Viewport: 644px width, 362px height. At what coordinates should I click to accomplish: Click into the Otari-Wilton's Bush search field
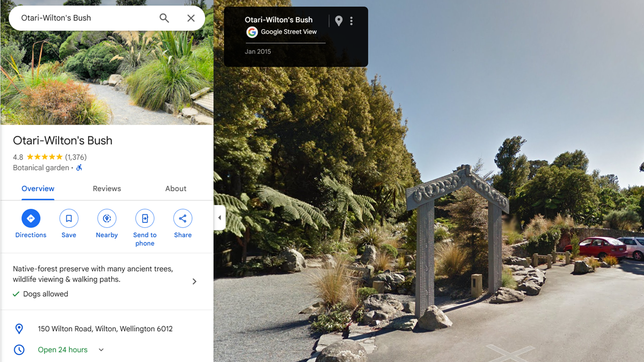(86, 18)
